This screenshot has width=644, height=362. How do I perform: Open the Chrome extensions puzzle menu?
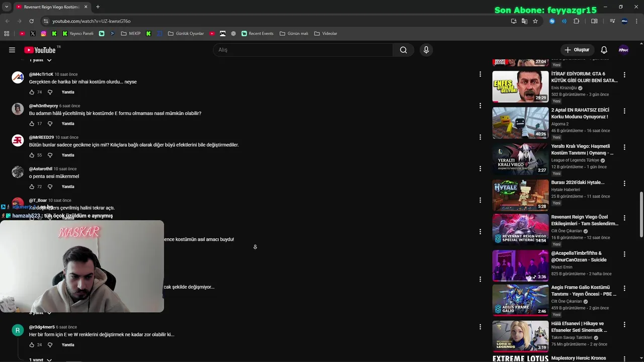(577, 21)
